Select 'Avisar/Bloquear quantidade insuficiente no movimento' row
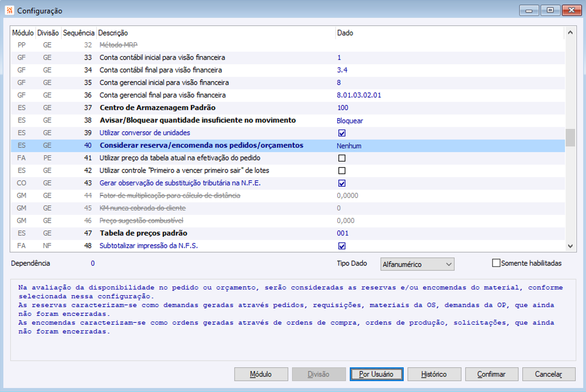The width and height of the screenshot is (586, 392). tap(288, 120)
